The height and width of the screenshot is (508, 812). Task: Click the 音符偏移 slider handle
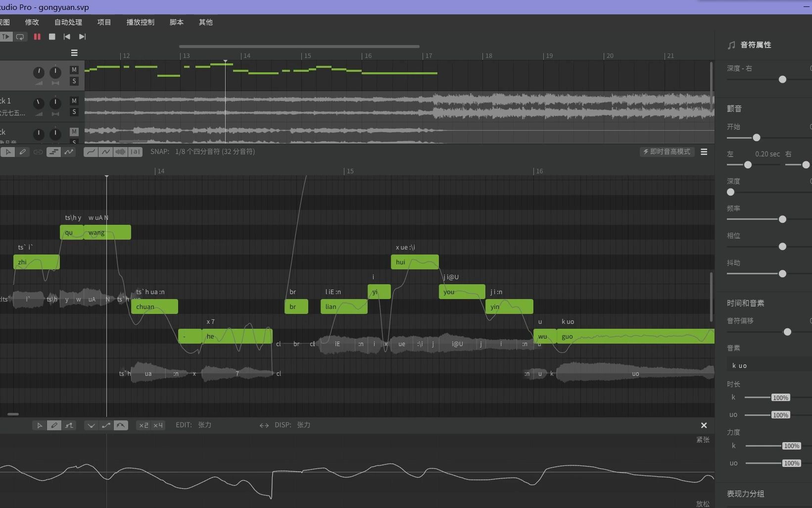click(787, 332)
